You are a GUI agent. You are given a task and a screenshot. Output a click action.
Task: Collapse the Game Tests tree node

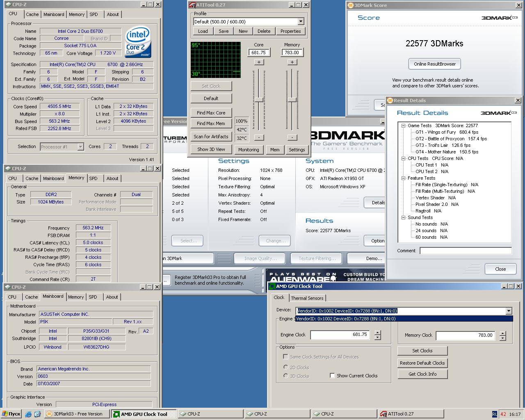(x=403, y=126)
